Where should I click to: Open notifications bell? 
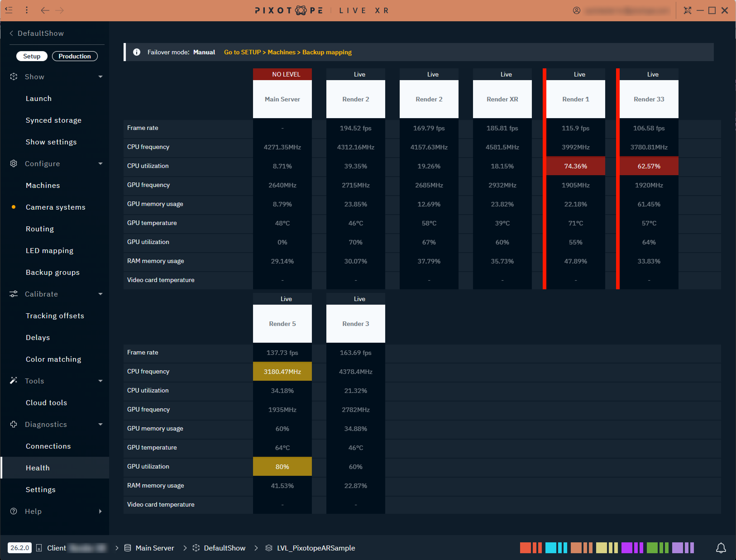pos(721,548)
